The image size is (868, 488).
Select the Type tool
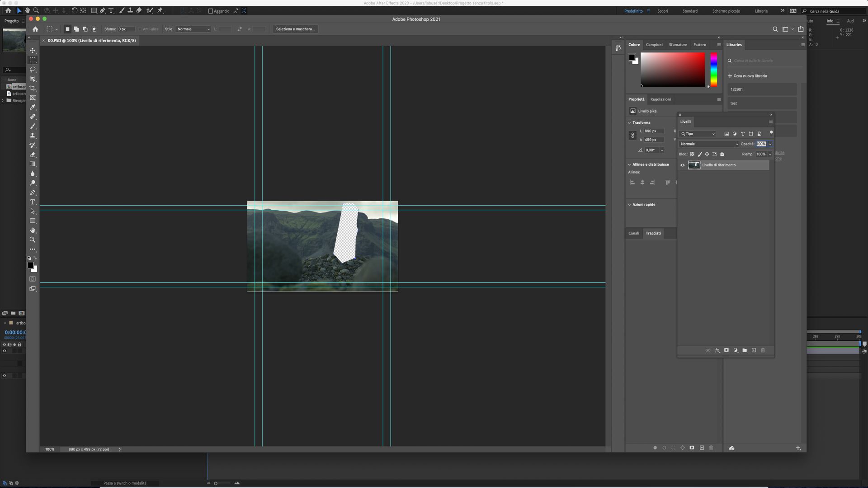coord(33,202)
